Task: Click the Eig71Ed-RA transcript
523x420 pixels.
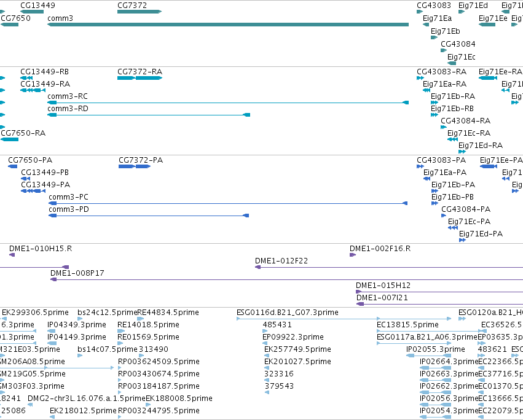Action: pyautogui.click(x=462, y=152)
